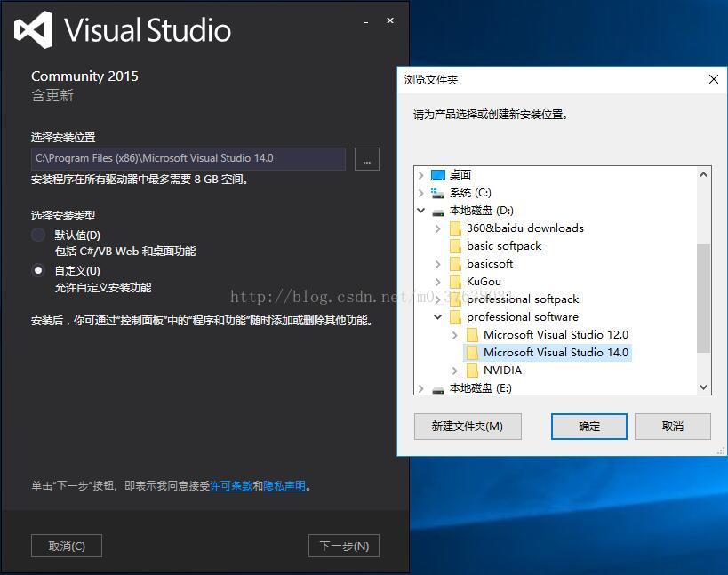This screenshot has width=728, height=575.
Task: Click the Visual Studio logo icon
Action: coord(34,30)
